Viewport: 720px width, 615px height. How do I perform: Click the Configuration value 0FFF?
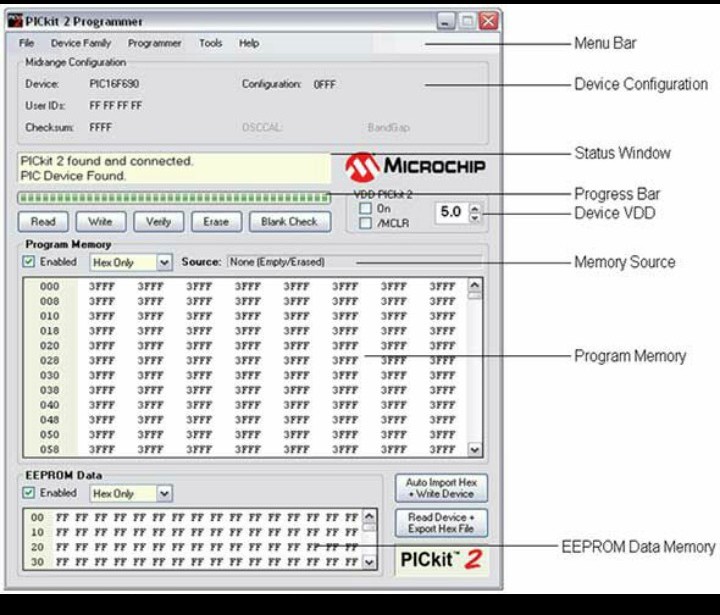[x=325, y=85]
